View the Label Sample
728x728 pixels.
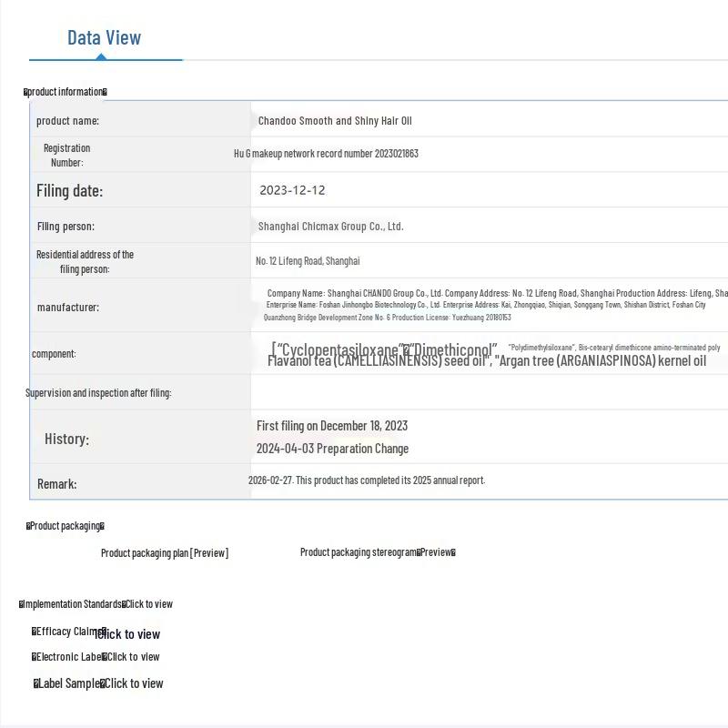point(134,683)
